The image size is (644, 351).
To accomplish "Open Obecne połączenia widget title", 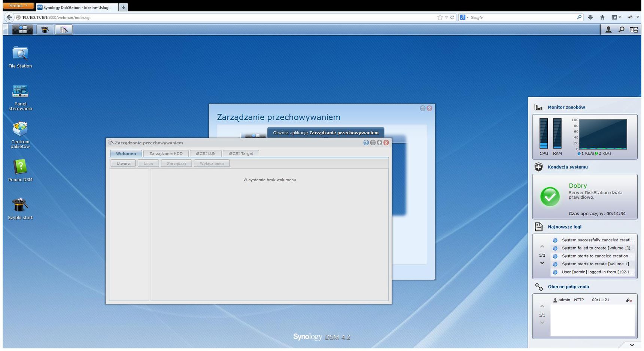I will 568,287.
